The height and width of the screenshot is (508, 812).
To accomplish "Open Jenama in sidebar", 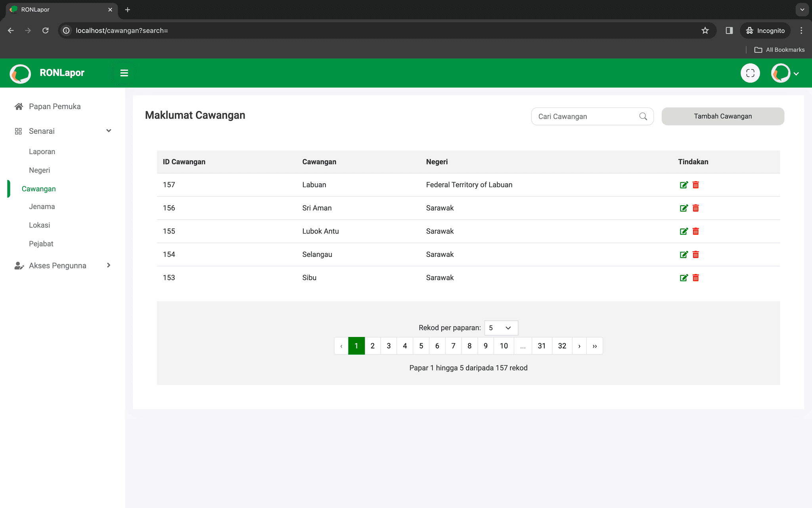I will point(42,206).
